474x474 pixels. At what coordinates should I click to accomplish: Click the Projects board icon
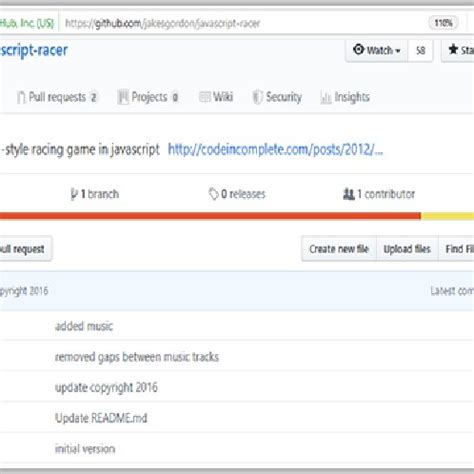[x=123, y=97]
